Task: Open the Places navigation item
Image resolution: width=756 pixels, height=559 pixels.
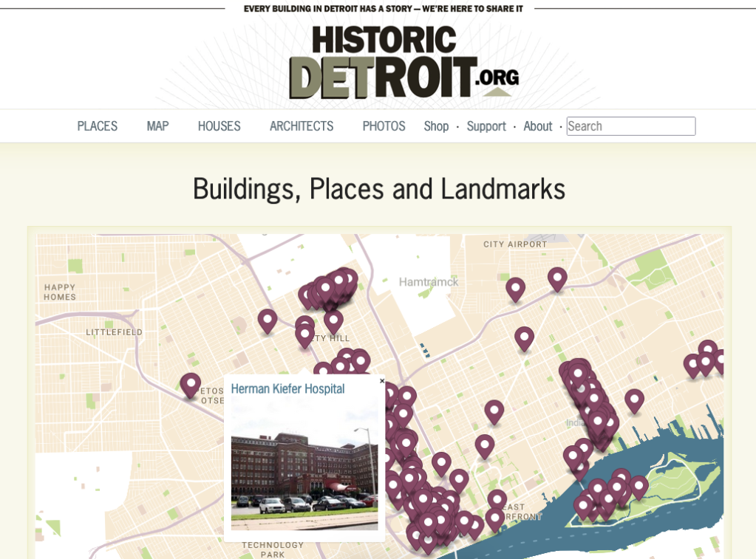Action: click(98, 126)
